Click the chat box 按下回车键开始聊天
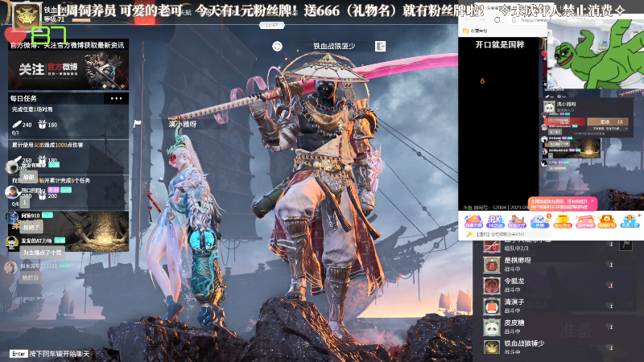The image size is (644, 362). 59,354
